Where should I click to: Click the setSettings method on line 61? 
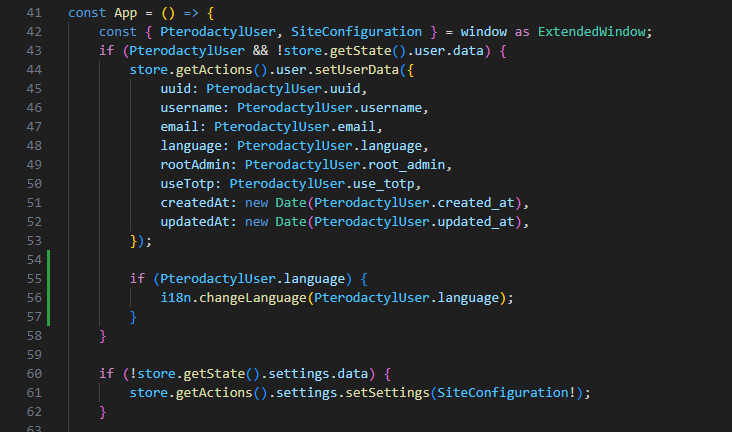371,392
